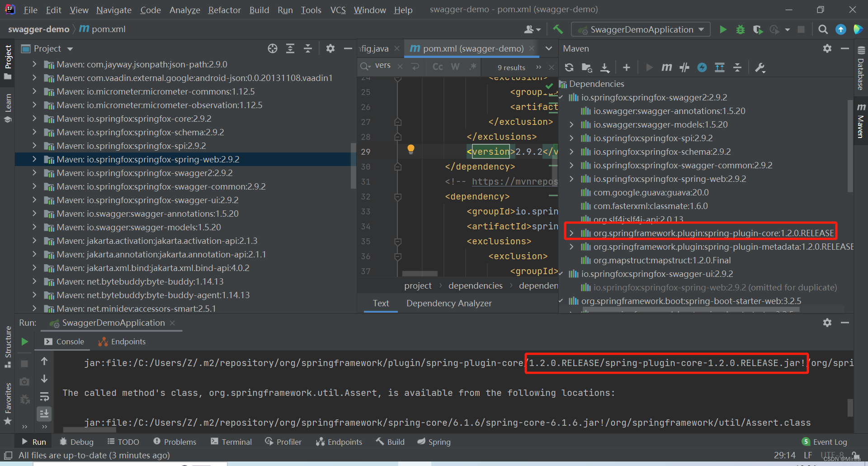Open SwaggerDemoApplication run configuration dropdown
This screenshot has width=868, height=466.
tap(641, 29)
